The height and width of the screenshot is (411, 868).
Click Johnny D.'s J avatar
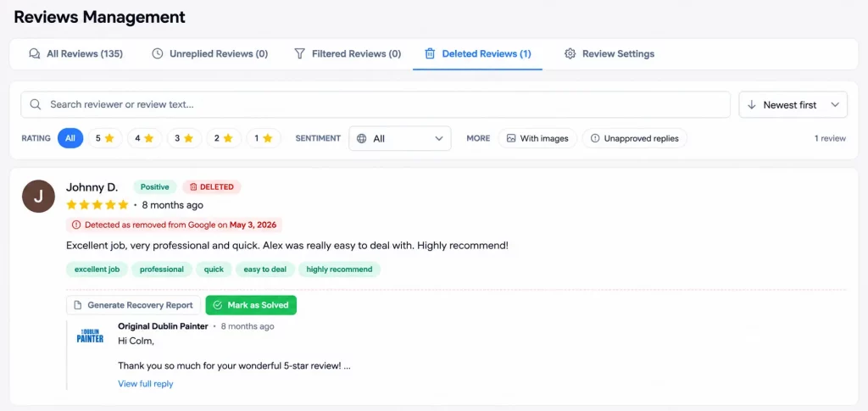(38, 197)
